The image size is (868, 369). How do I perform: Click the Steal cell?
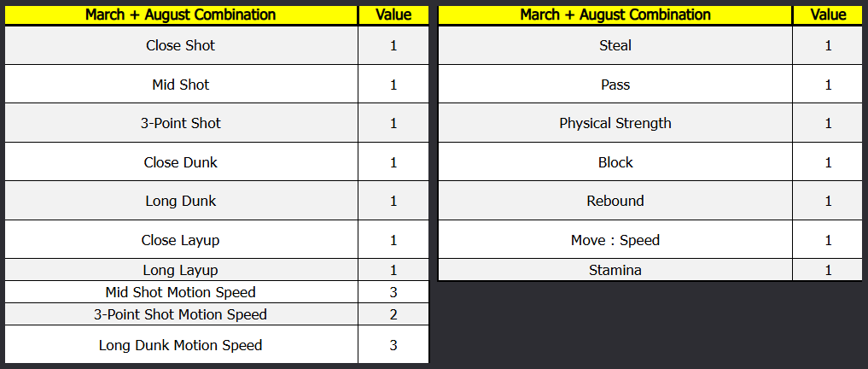615,45
